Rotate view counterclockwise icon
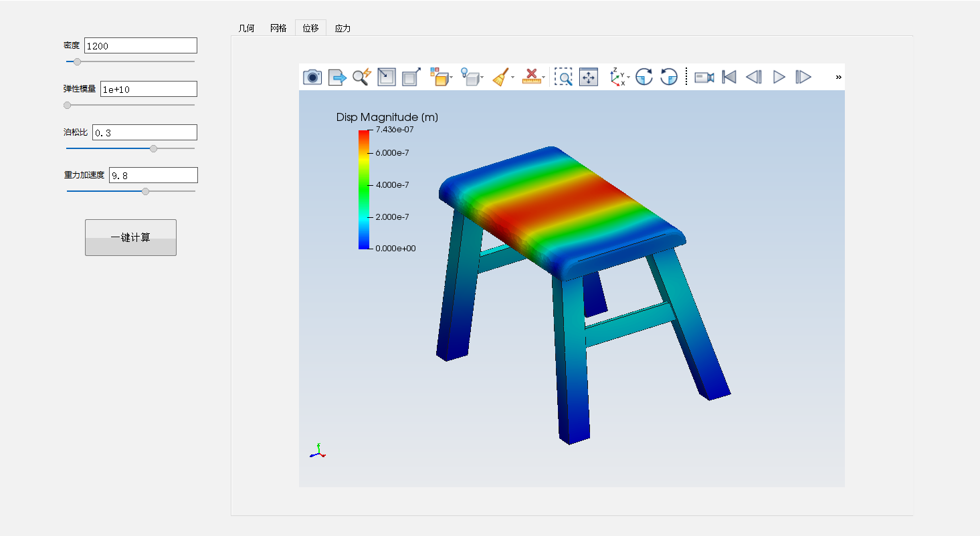The height and width of the screenshot is (536, 980). [x=669, y=77]
